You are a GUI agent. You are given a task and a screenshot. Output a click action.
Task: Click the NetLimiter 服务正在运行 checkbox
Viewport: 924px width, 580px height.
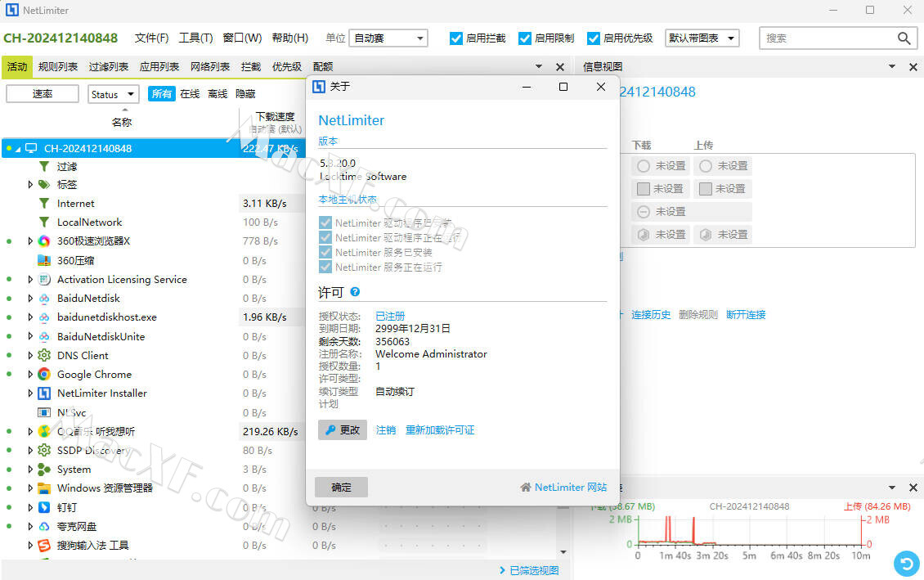tap(325, 267)
